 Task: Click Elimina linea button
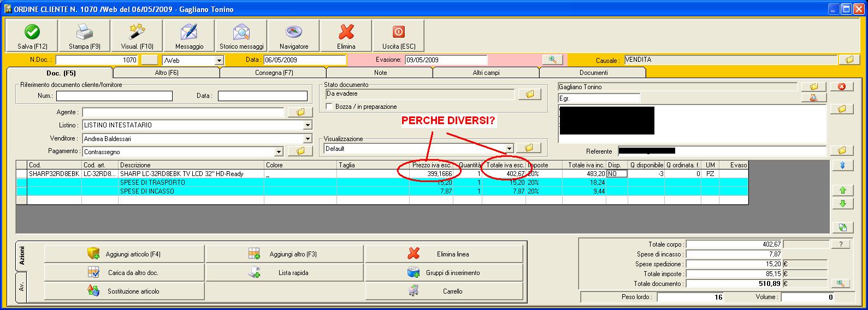tap(444, 254)
